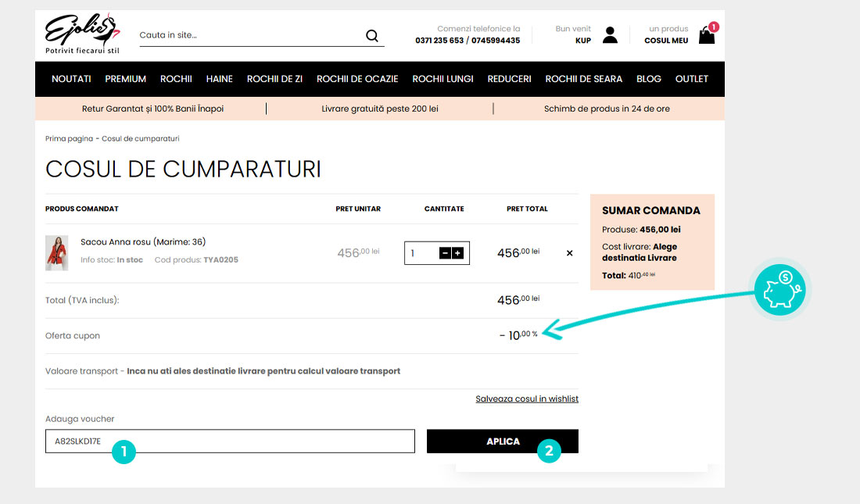The image size is (860, 504).
Task: Click Salveaza cosul in wishlist link
Action: tap(526, 399)
